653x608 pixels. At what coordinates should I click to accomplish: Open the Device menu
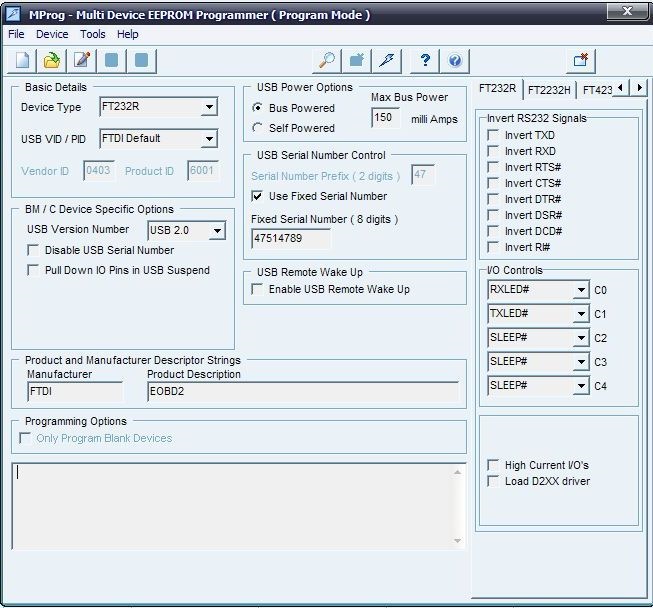coord(52,34)
